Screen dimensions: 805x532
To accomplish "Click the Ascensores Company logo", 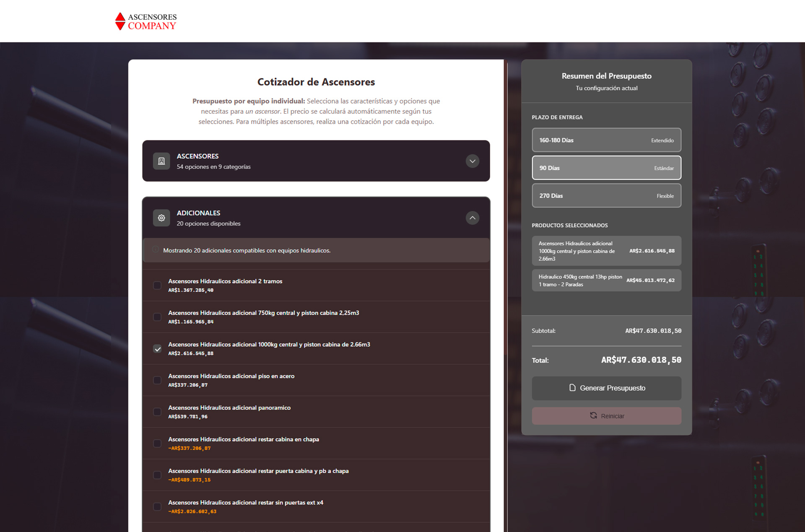I will [x=146, y=21].
